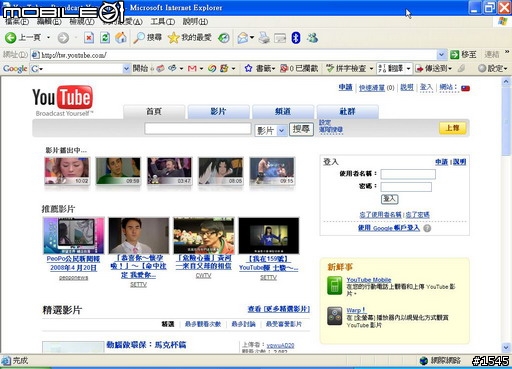The height and width of the screenshot is (369, 512).
Task: Open the 工具 menu
Action: [162, 22]
